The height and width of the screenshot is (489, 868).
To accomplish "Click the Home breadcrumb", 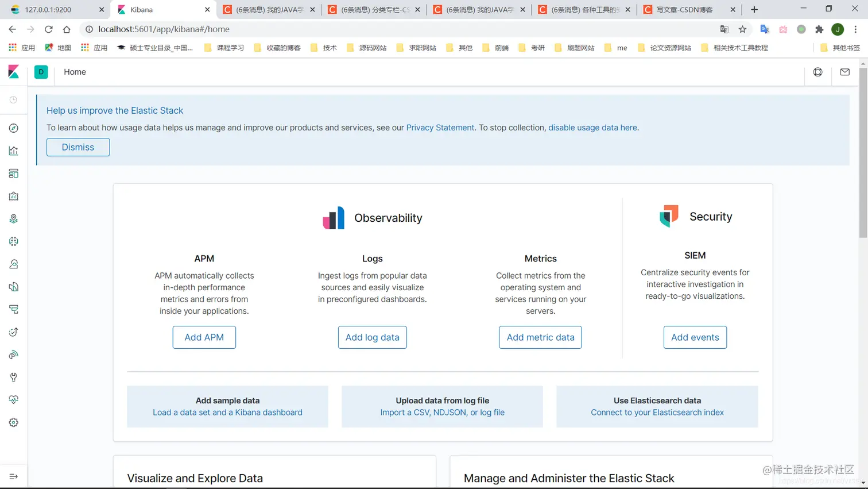I will tap(75, 72).
